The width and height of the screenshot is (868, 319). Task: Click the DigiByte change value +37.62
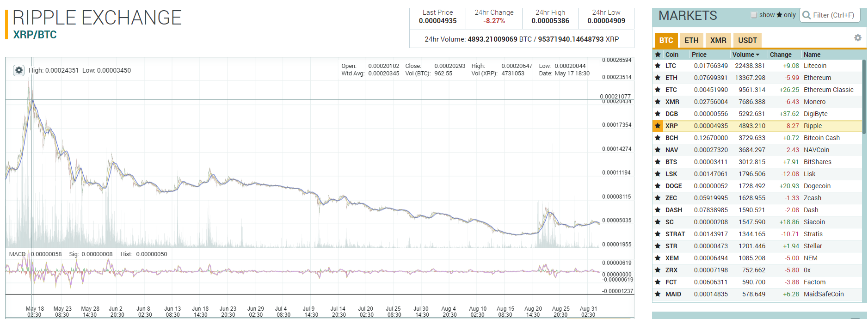pyautogui.click(x=789, y=114)
